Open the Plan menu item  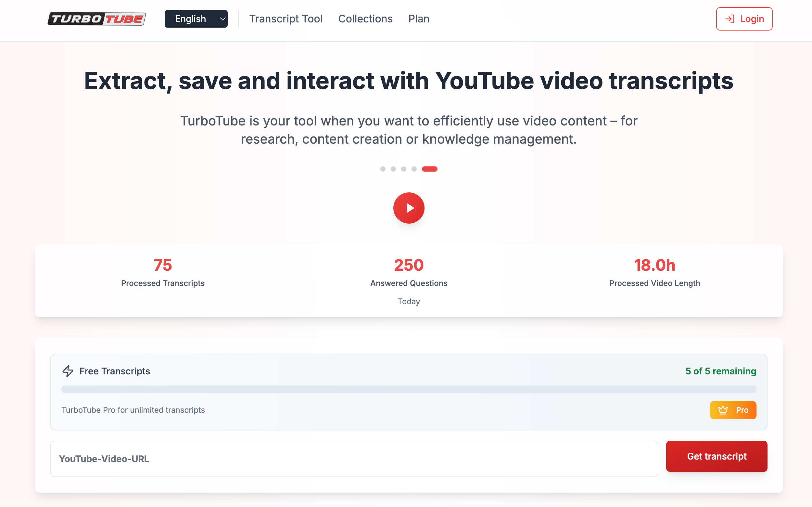[419, 19]
